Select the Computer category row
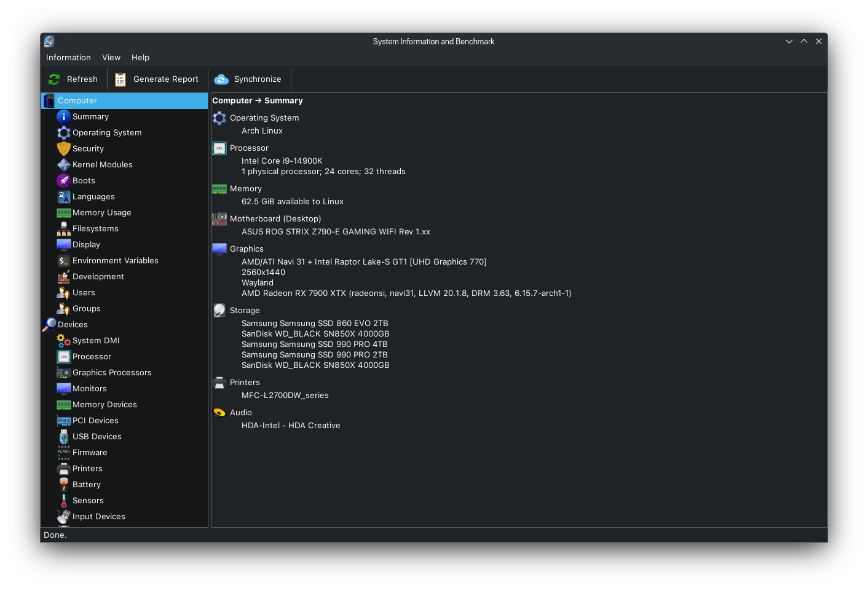 [124, 100]
